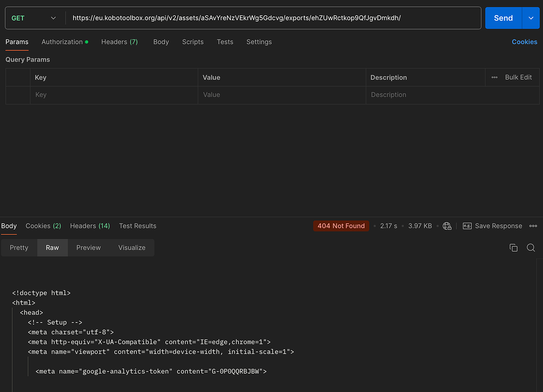Open the request Cookies link

click(x=524, y=41)
